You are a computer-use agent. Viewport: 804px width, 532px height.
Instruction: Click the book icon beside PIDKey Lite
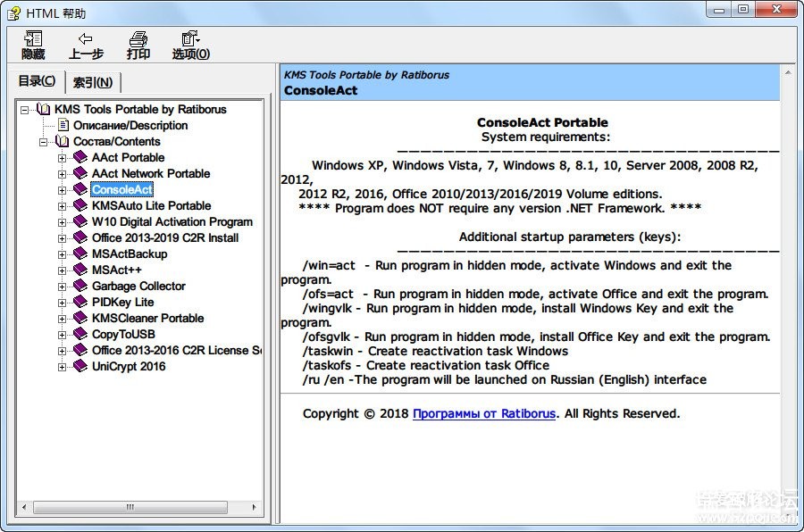click(80, 303)
